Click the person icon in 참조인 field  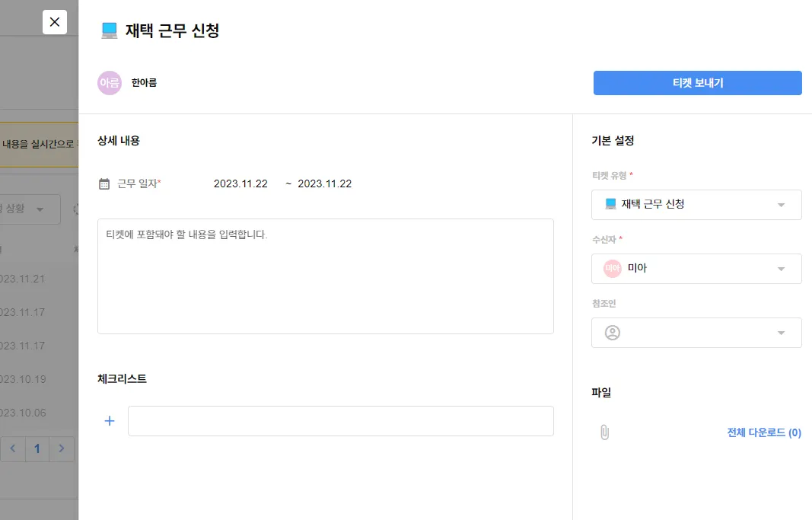(x=613, y=333)
